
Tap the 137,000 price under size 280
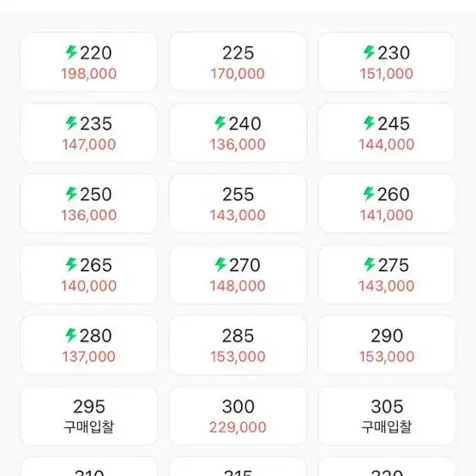tap(89, 357)
